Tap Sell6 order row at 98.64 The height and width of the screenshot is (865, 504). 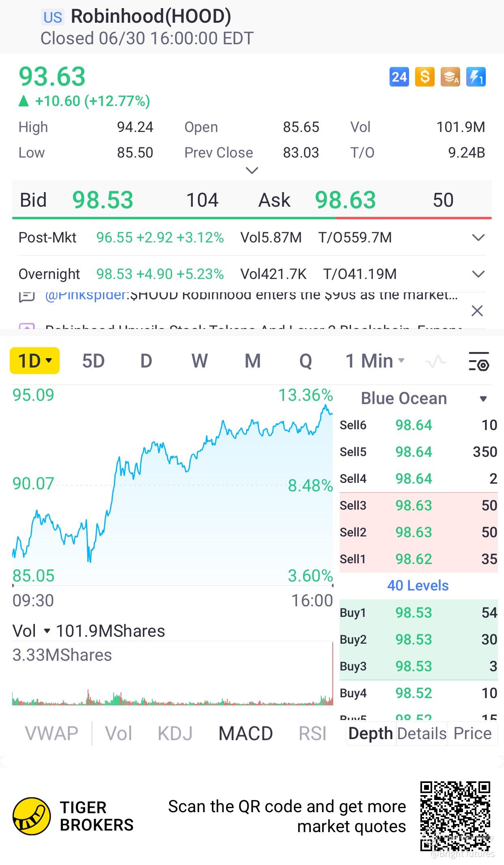pyautogui.click(x=418, y=425)
